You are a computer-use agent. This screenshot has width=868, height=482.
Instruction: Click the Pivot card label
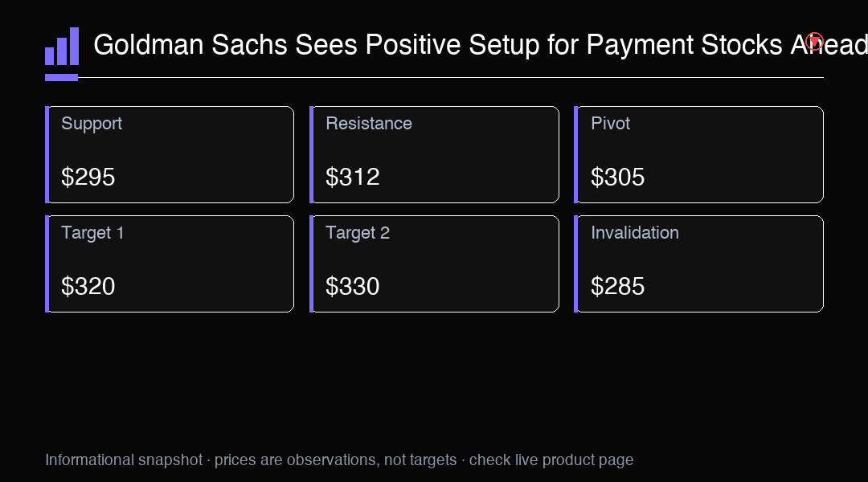tap(610, 124)
